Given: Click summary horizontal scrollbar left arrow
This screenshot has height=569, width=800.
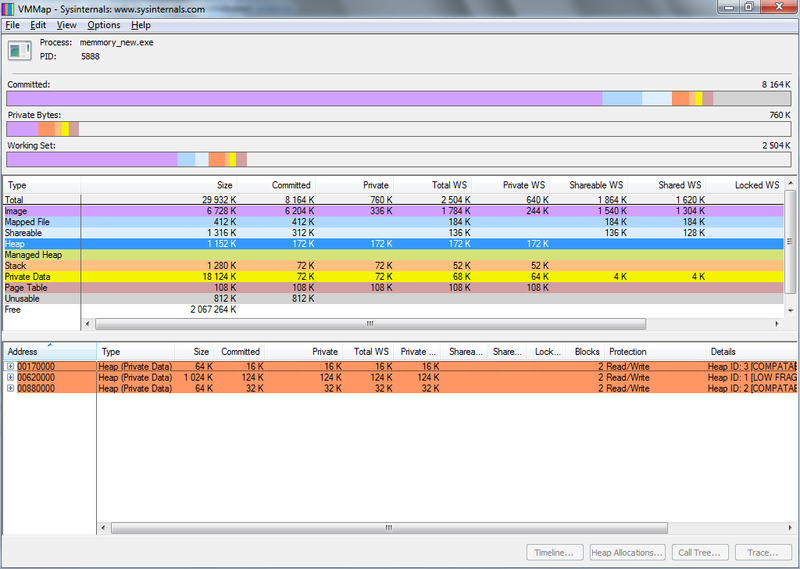Looking at the screenshot, I should point(87,324).
